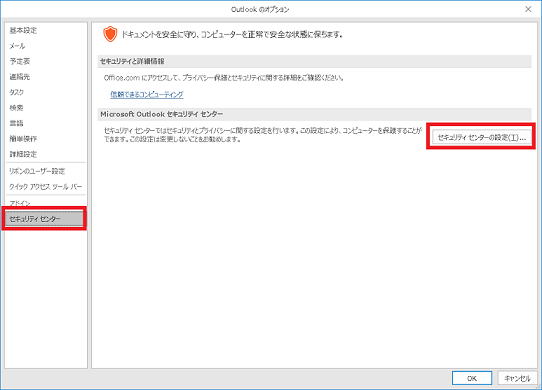Open the アドイン category
The image size is (542, 390).
[20, 203]
